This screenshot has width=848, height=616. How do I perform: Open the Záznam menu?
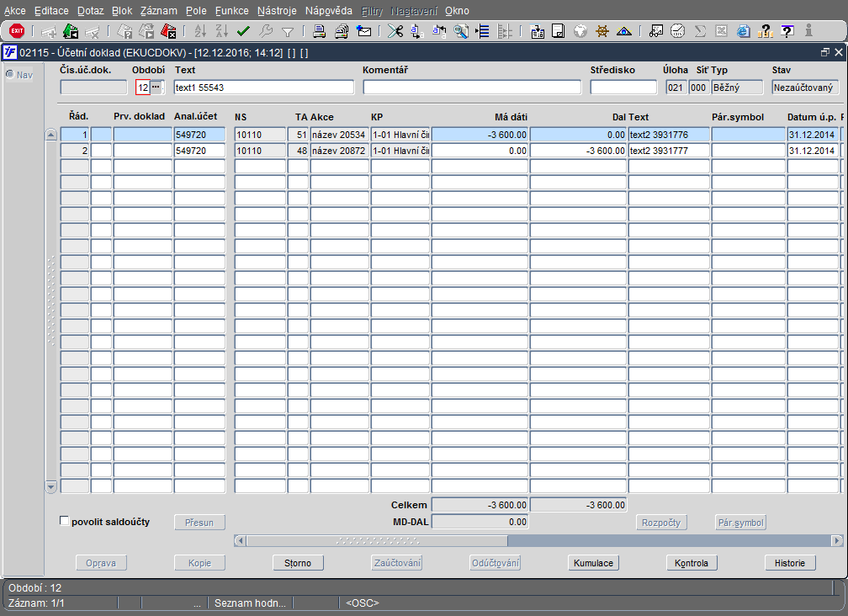(x=158, y=10)
